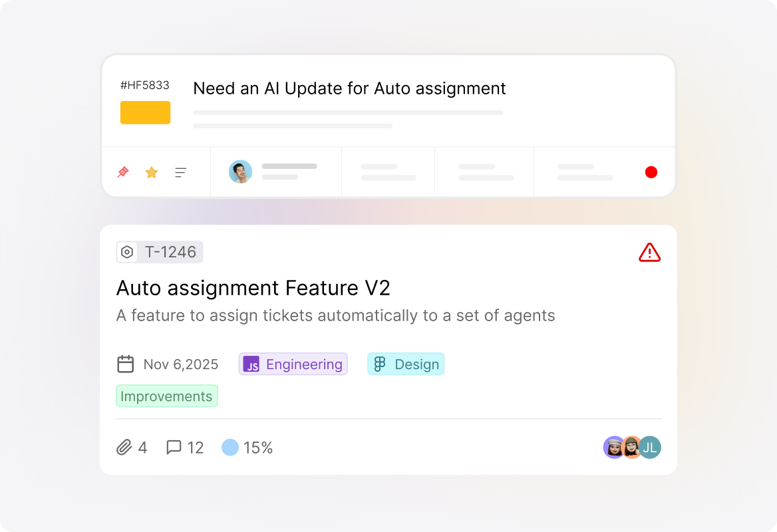The image size is (777, 532).
Task: Open the lines menu icon beside star
Action: point(180,172)
